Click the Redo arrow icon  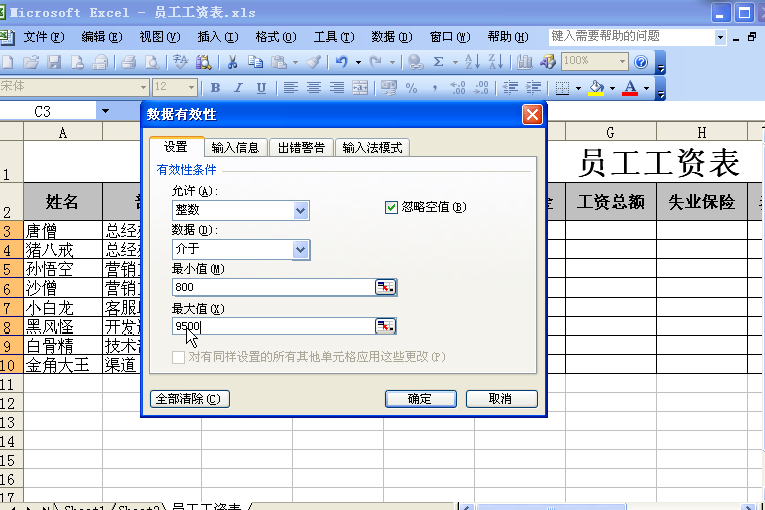[x=375, y=62]
